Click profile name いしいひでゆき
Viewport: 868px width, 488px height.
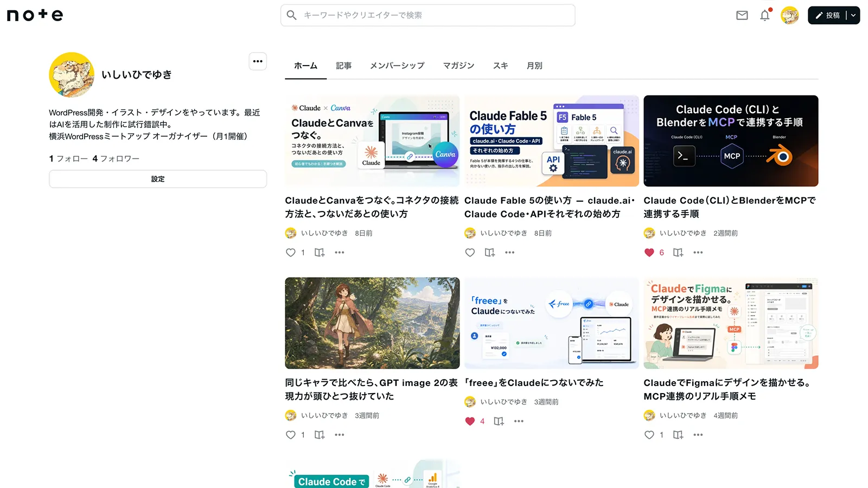coord(137,75)
